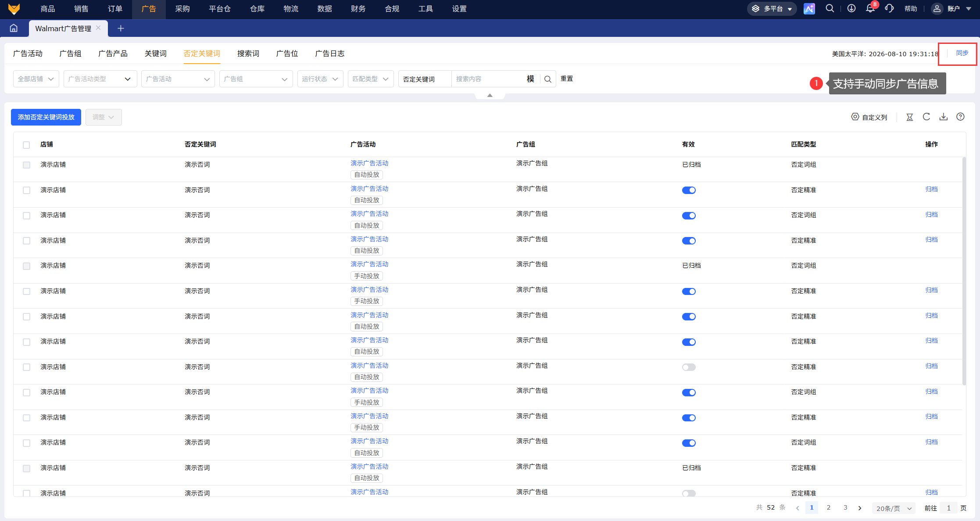Add a new tab with plus icon
The image size is (980, 521).
121,29
